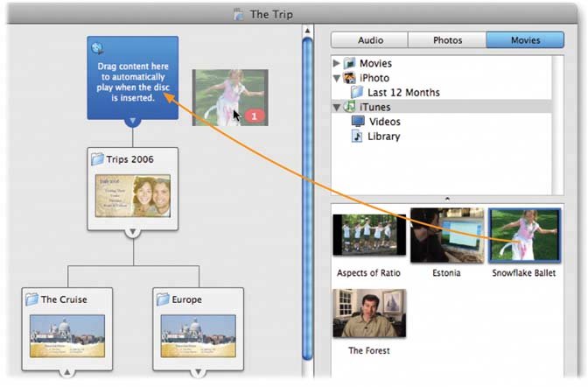Click the pane divider handle above the thumbnails
This screenshot has width=588, height=387.
[x=447, y=199]
